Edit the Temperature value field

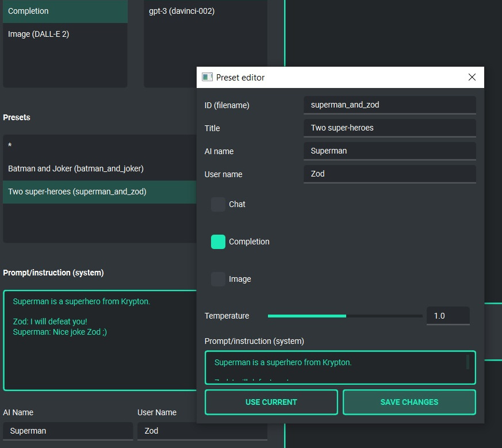447,316
